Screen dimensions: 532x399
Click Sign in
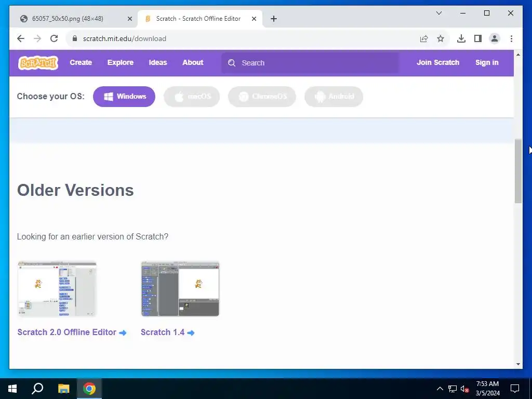pyautogui.click(x=486, y=63)
